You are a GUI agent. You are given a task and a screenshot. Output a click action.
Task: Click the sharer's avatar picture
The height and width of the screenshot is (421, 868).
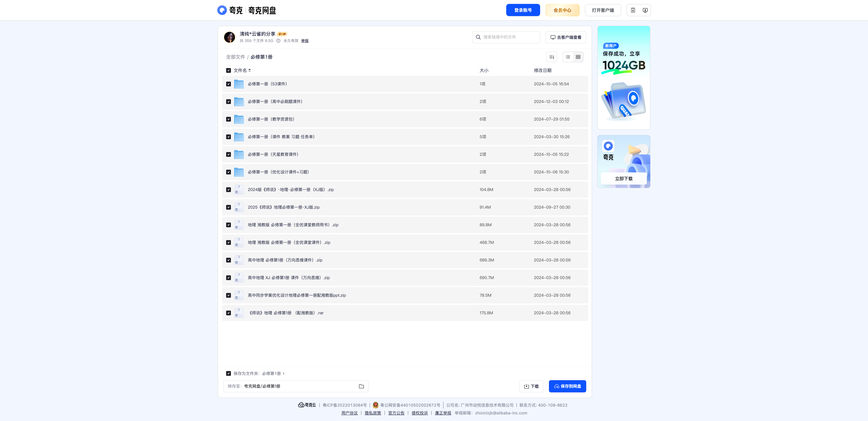(x=230, y=37)
